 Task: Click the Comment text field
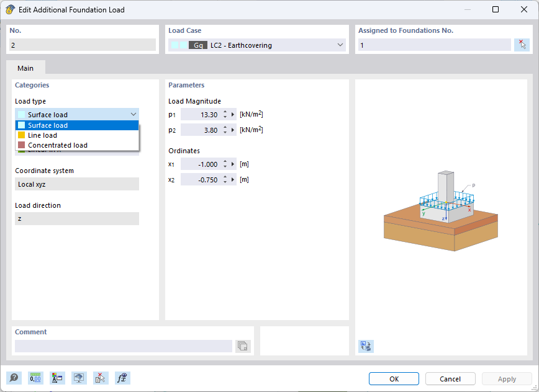click(124, 346)
